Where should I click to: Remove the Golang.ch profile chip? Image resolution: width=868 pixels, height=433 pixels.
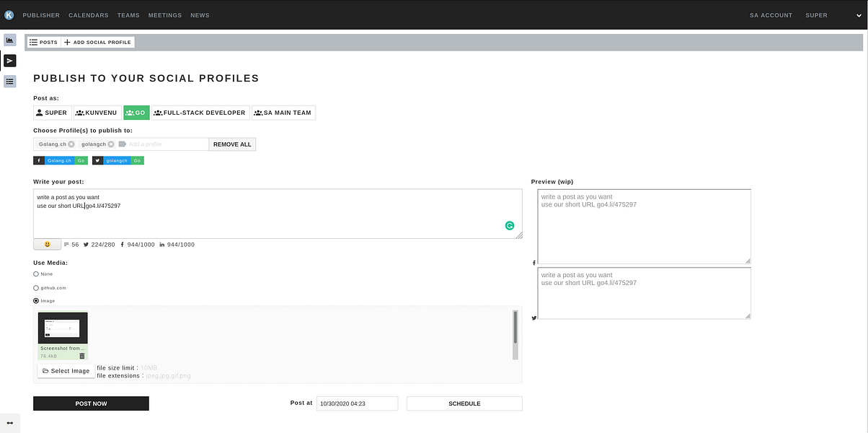coord(71,144)
